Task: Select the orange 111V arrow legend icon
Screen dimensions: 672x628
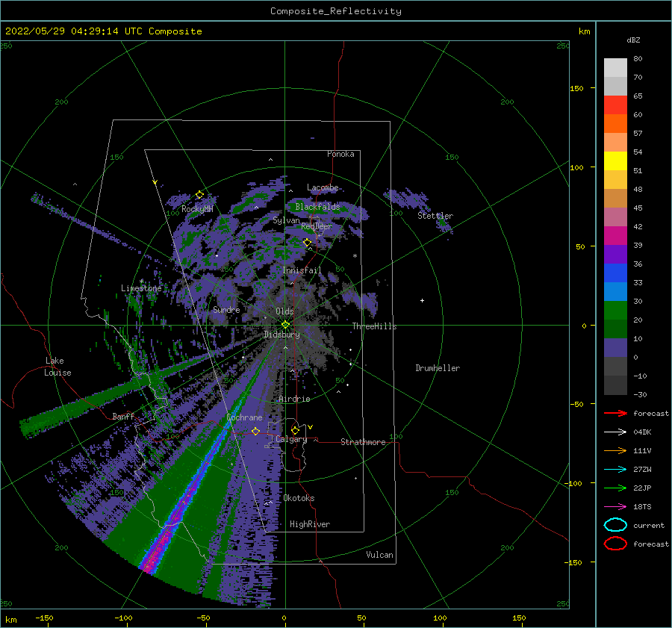Action: [x=615, y=450]
